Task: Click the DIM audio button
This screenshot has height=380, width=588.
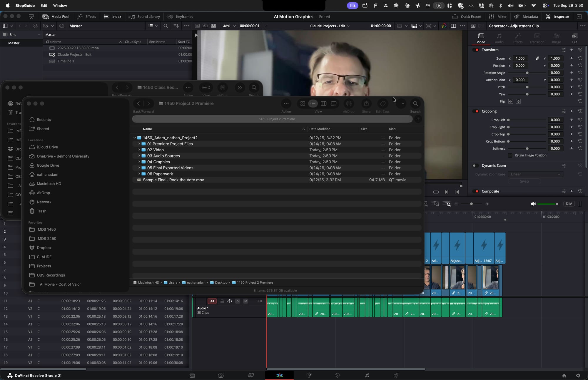Action: click(569, 204)
